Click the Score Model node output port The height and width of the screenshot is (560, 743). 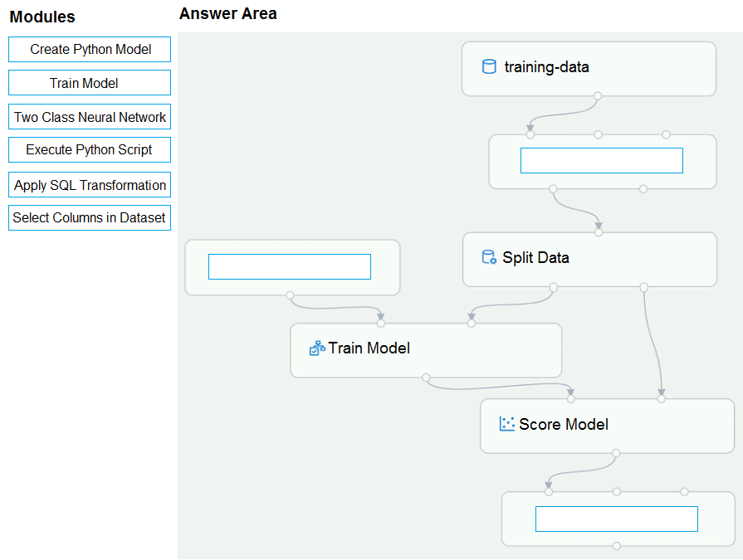pos(616,453)
